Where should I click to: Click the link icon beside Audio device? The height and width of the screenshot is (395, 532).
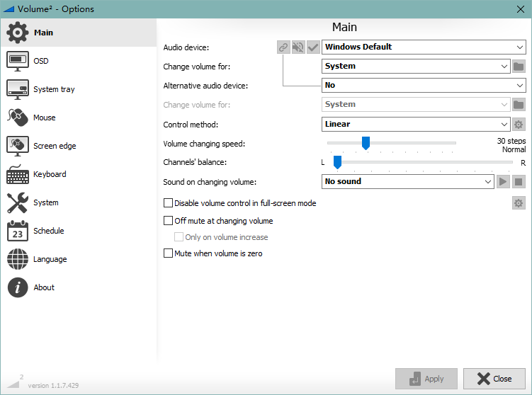pos(283,47)
